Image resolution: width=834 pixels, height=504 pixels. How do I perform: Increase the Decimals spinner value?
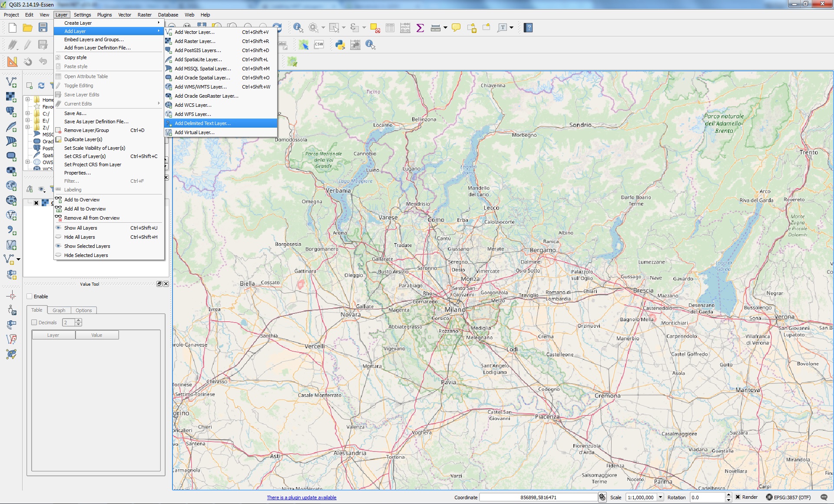point(79,320)
